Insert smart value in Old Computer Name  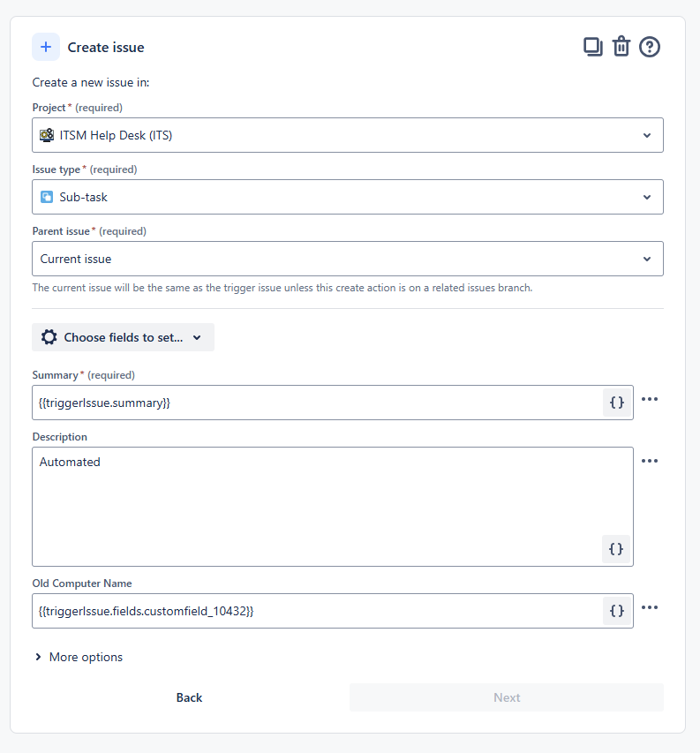[x=617, y=611]
